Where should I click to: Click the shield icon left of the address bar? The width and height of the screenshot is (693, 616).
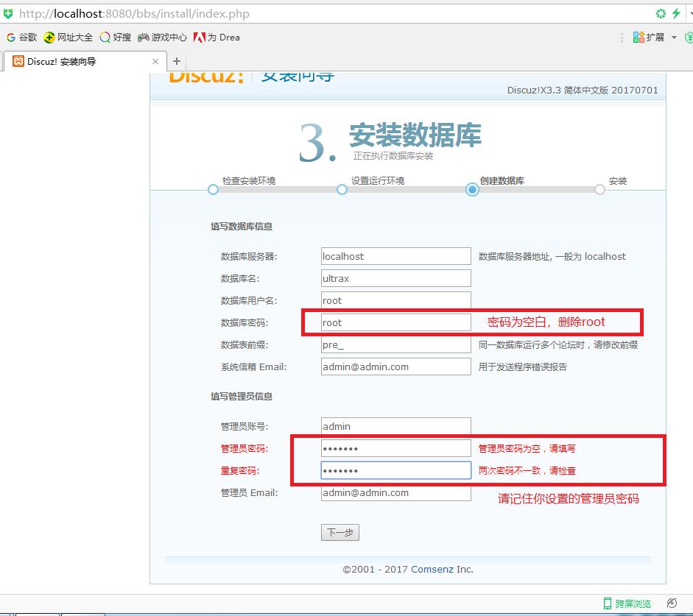pyautogui.click(x=8, y=13)
